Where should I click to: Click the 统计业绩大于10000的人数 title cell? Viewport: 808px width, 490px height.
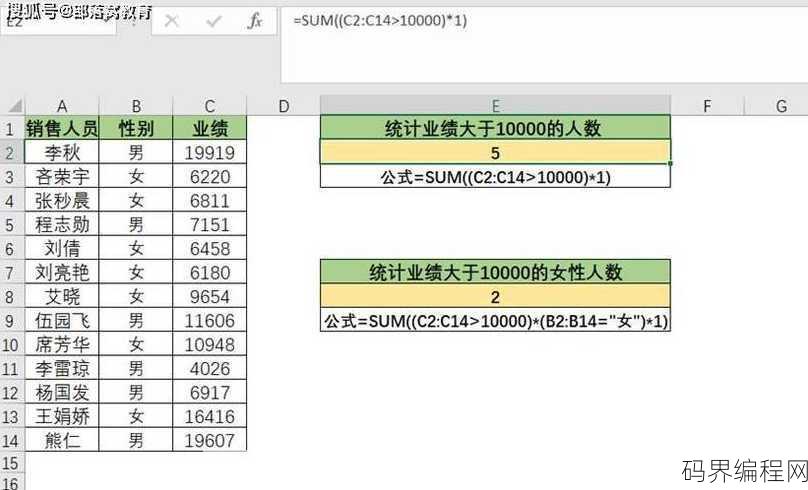pyautogui.click(x=495, y=128)
